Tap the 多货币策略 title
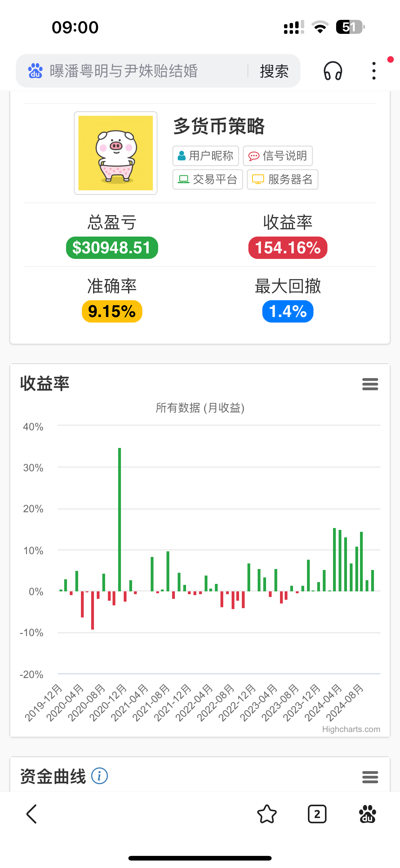Viewport: 400px width, 868px height. (219, 126)
